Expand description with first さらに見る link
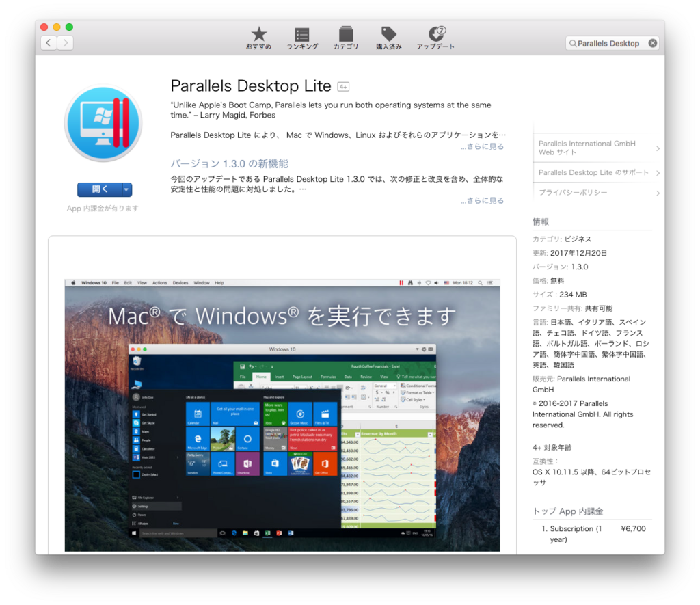 click(482, 146)
